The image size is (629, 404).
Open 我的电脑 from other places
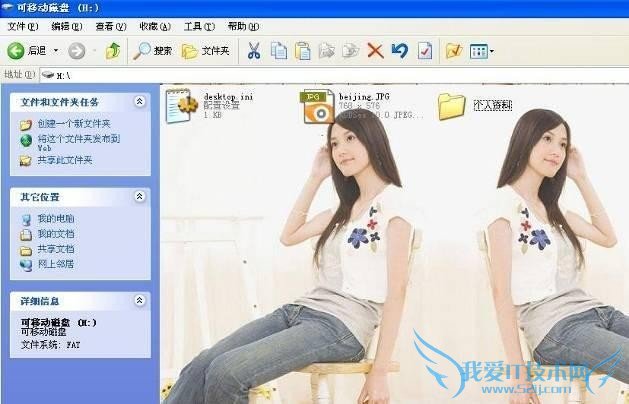[x=56, y=219]
